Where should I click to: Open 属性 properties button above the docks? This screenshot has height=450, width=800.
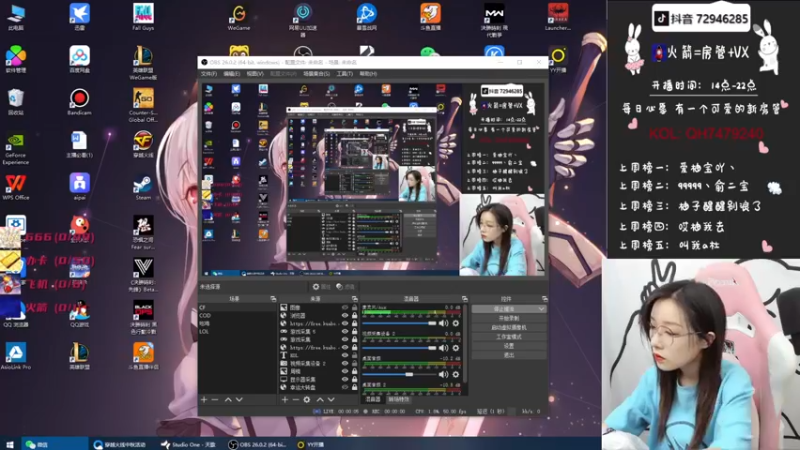(321, 287)
